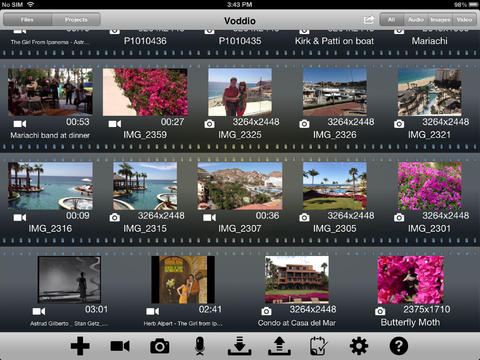Tap the 02:41 duration text
480x360 pixels.
(210, 309)
